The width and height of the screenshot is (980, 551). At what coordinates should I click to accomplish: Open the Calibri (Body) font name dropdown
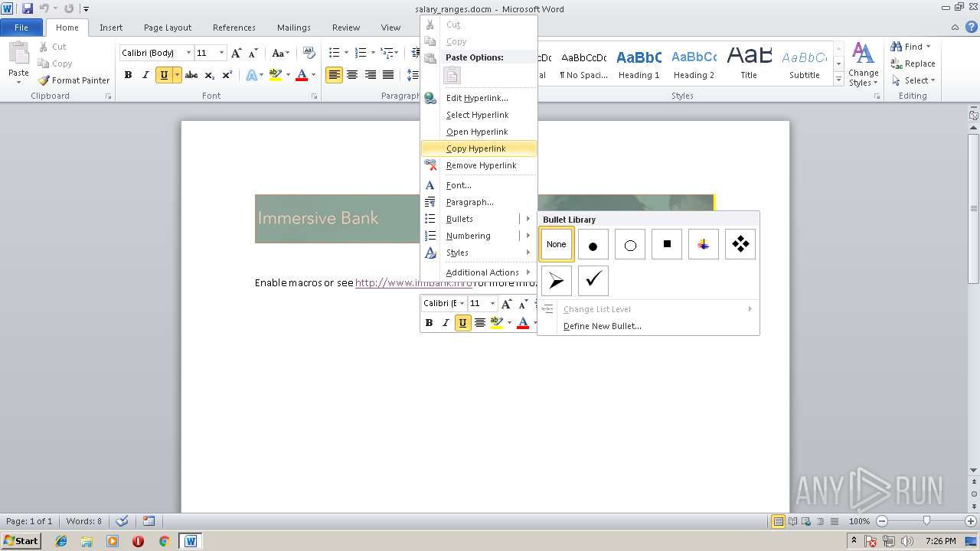click(x=188, y=53)
